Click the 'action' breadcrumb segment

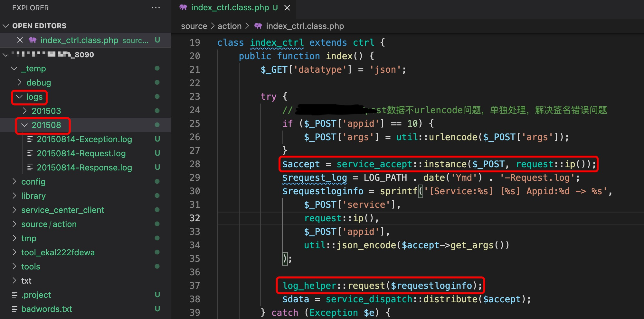229,26
